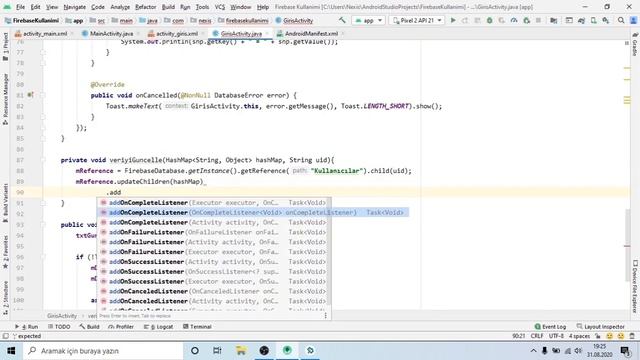640x360 pixels.
Task: Open the Terminal tool window
Action: click(x=197, y=327)
